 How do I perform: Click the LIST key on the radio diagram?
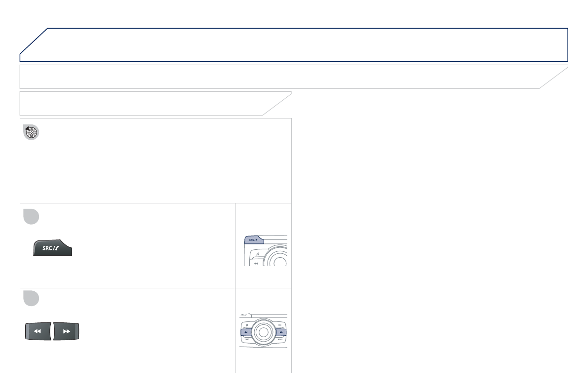coord(247,339)
